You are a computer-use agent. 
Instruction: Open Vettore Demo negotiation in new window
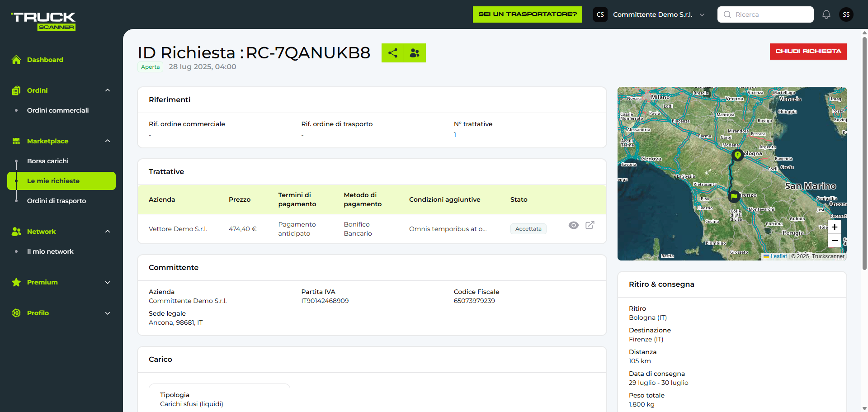(x=590, y=225)
